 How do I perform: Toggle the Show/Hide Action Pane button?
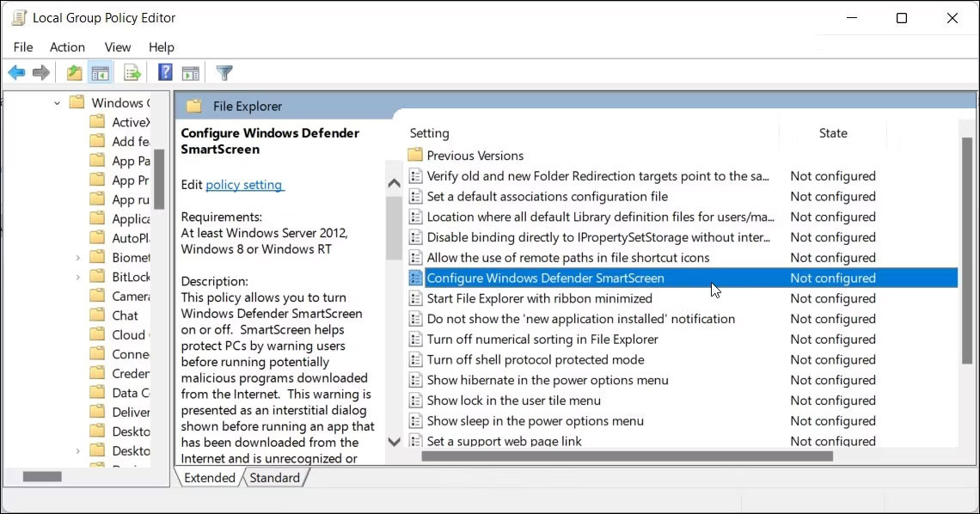[x=191, y=72]
